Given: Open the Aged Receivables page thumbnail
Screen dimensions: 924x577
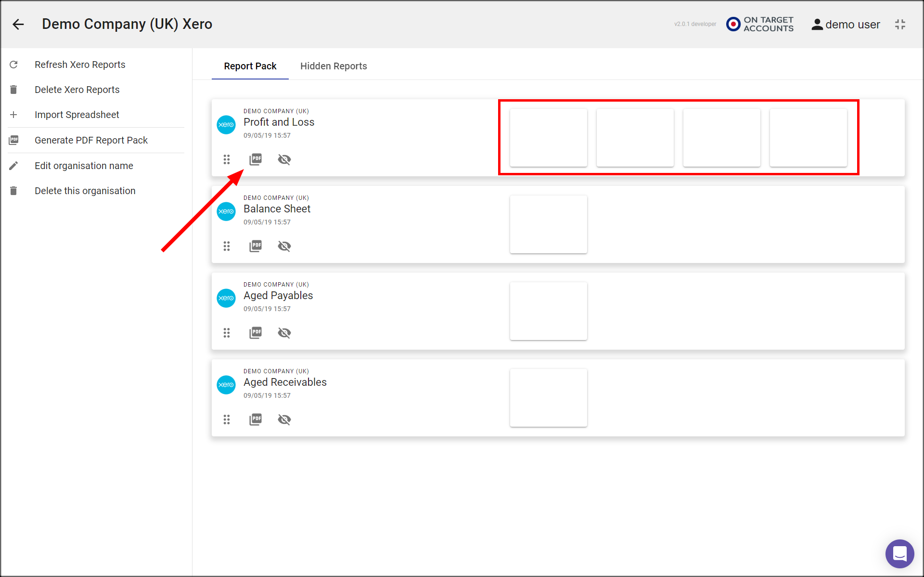Looking at the screenshot, I should (x=549, y=398).
